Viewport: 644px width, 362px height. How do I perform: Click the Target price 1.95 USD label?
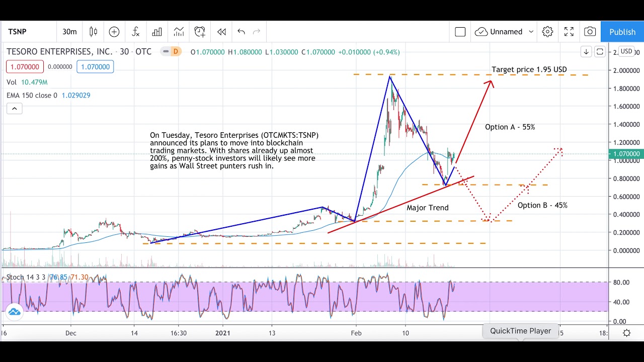coord(529,69)
